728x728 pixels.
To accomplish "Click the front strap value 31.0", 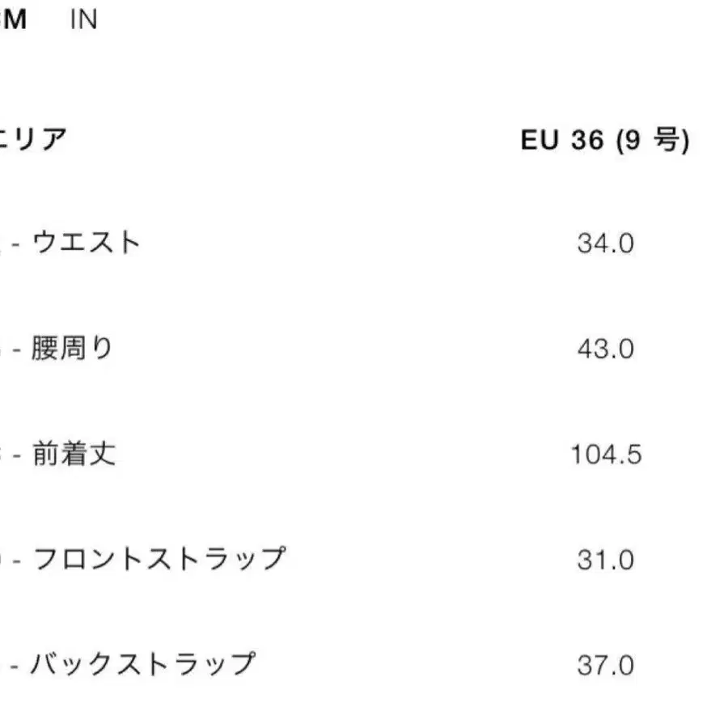I will pos(605,559).
